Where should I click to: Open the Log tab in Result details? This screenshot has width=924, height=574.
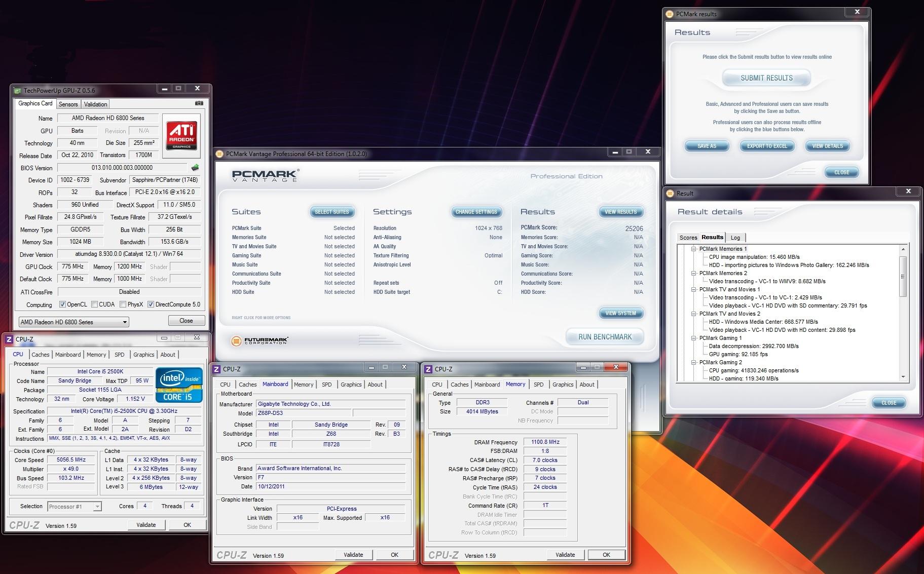pos(735,238)
